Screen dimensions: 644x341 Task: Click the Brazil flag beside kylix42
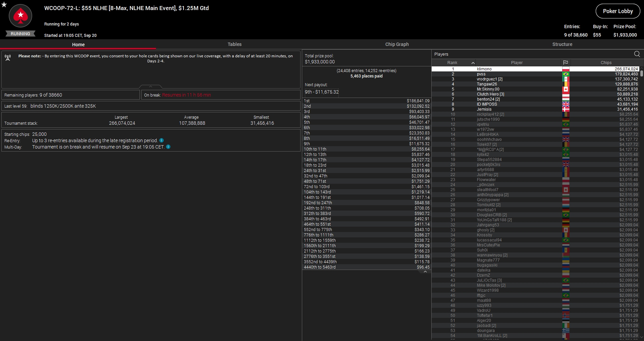pos(566,155)
